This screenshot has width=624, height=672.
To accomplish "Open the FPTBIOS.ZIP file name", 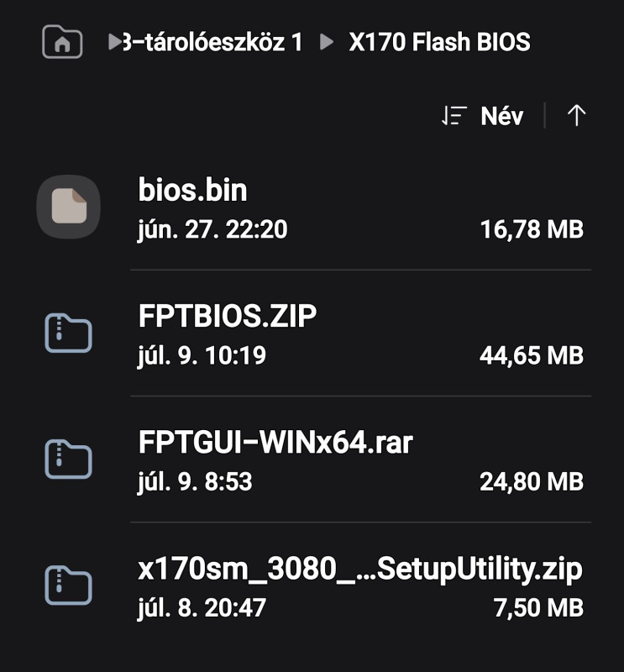I will tap(227, 316).
